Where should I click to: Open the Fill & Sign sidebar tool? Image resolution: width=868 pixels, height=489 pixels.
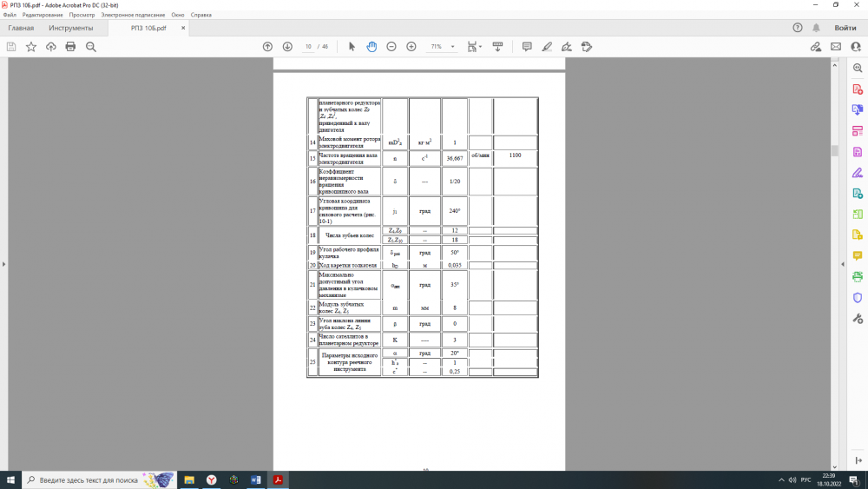[x=858, y=173]
